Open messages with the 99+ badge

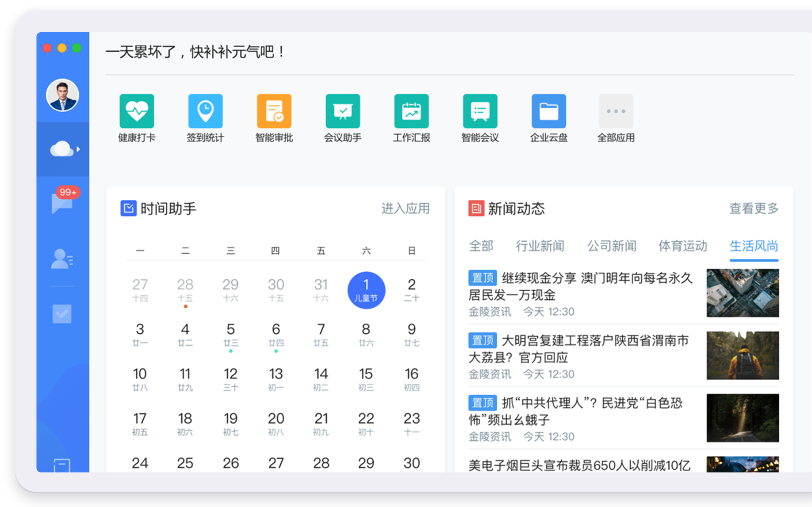(62, 203)
